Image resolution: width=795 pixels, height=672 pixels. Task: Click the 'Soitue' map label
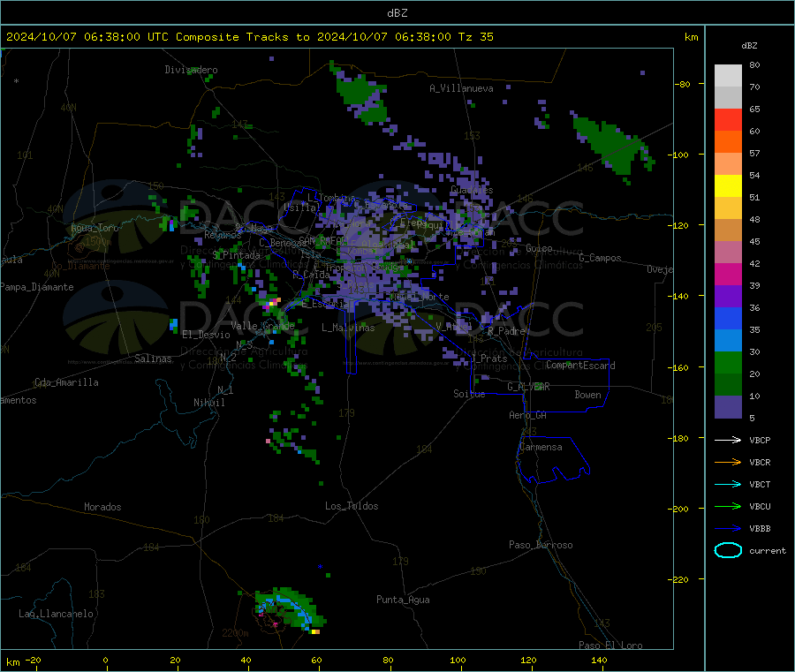point(469,394)
